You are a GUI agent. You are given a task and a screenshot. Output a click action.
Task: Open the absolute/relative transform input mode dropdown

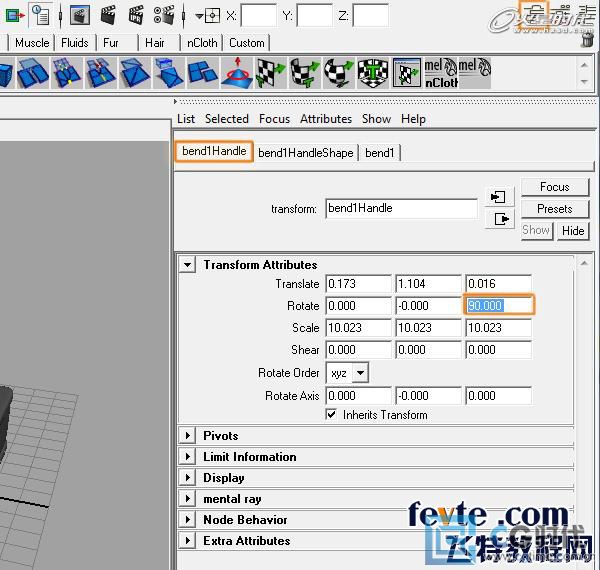pos(207,16)
